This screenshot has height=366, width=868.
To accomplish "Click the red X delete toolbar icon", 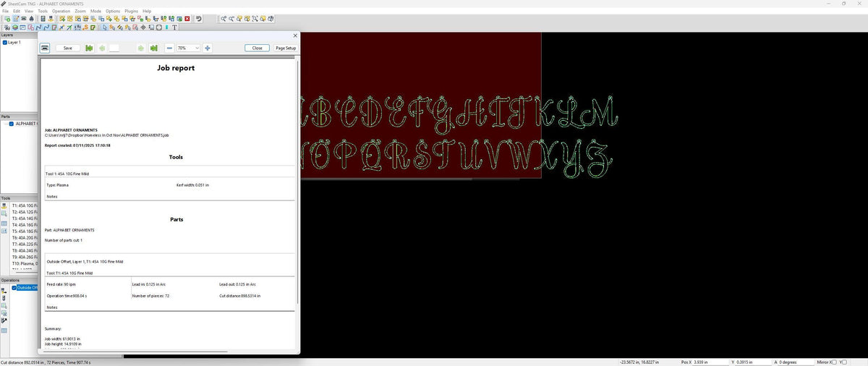I will [187, 19].
